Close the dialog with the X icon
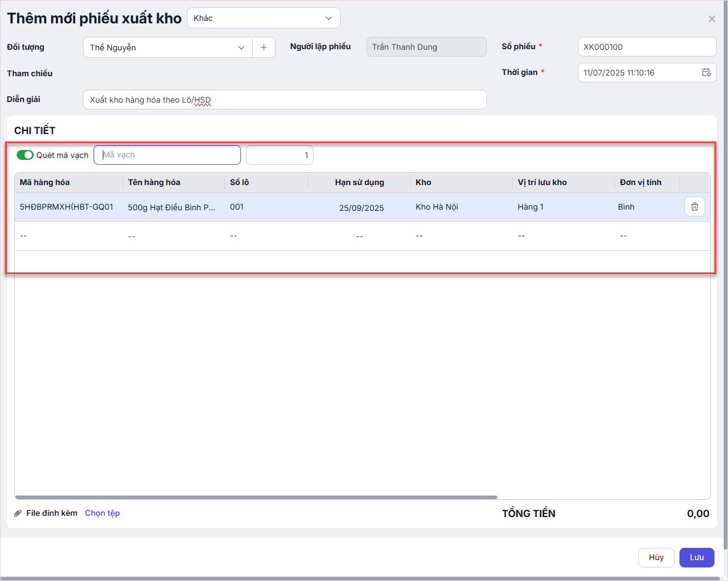This screenshot has height=581, width=728. (x=711, y=19)
